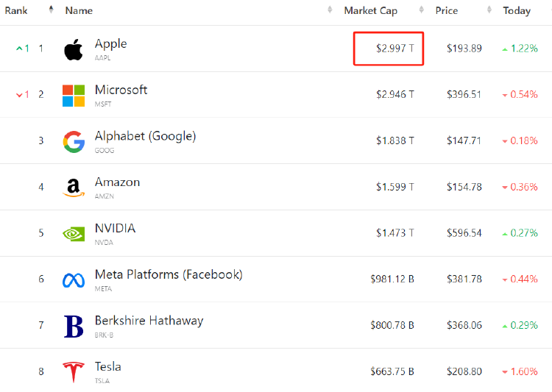Click the Meta infinity logo
Screen dimensions: 552x392
[74, 280]
